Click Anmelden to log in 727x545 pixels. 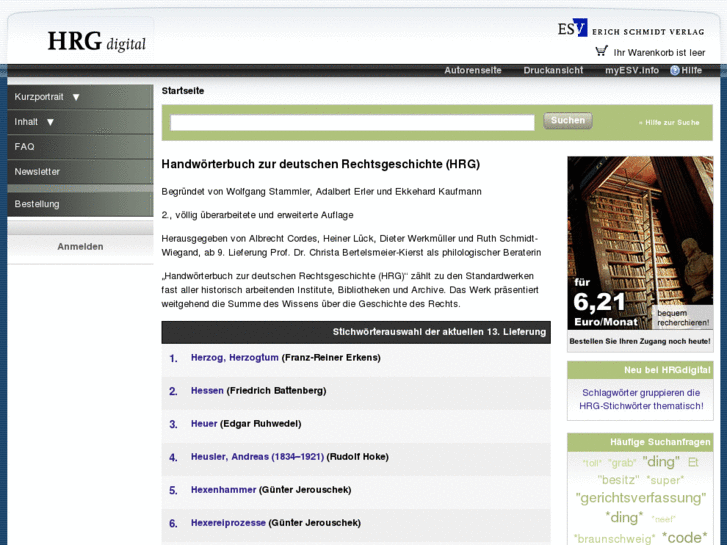point(80,247)
